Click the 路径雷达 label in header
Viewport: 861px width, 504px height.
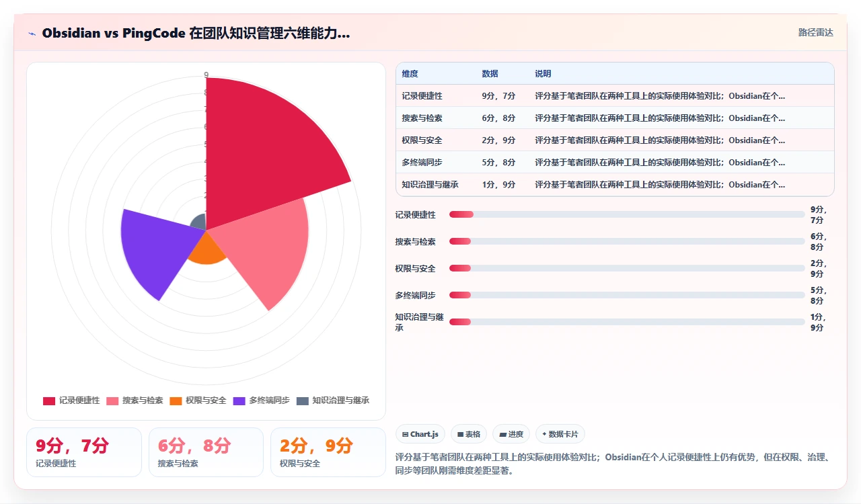click(815, 32)
